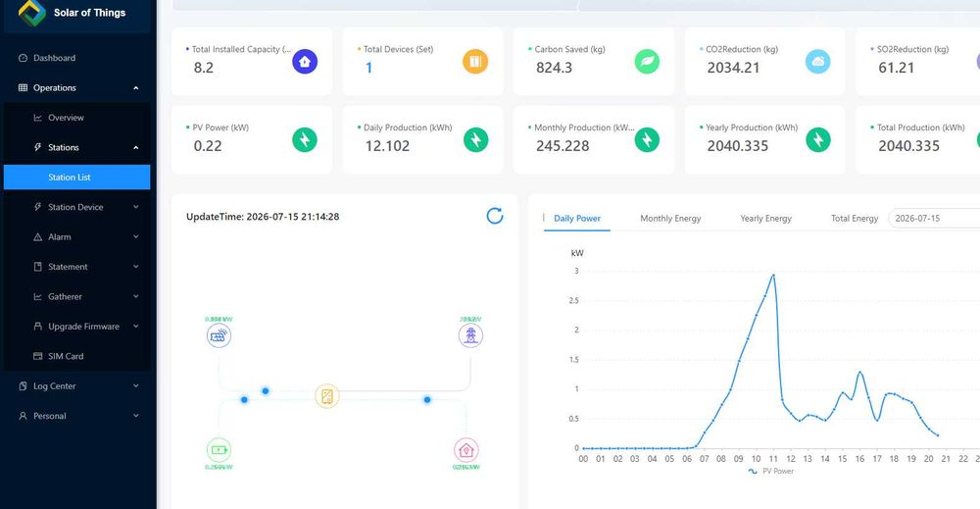980x509 pixels.
Task: Switch to the Yearly Energy tab
Action: pos(765,219)
